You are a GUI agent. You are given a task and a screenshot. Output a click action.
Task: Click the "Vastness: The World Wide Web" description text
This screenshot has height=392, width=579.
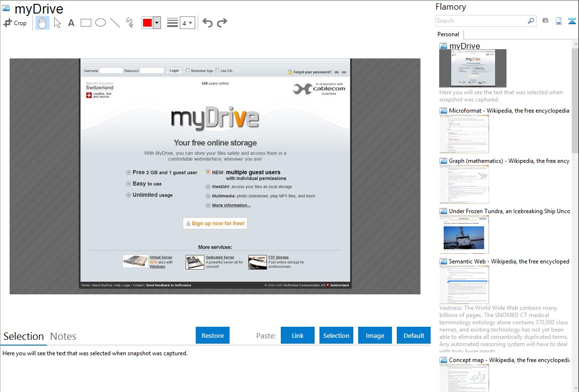point(504,329)
